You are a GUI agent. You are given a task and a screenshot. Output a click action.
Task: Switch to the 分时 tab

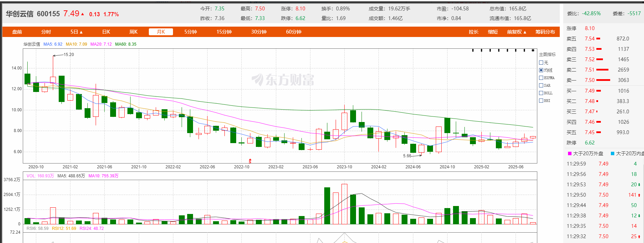[46, 32]
